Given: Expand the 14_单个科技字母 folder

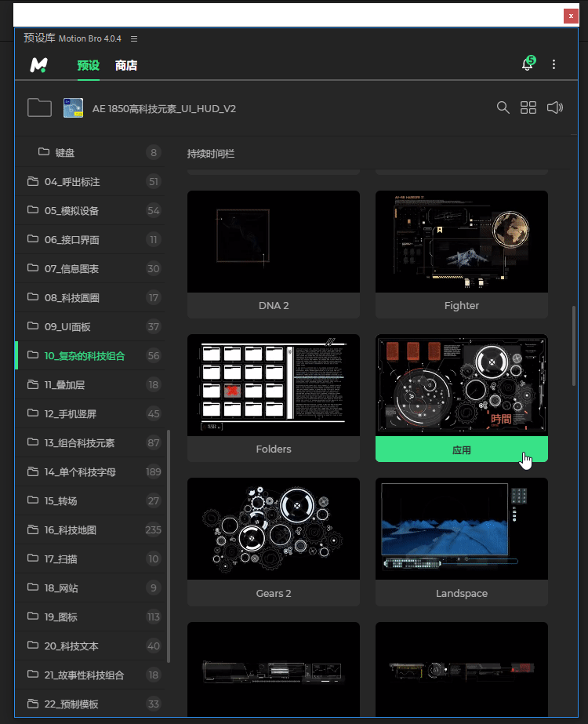Looking at the screenshot, I should click(x=90, y=472).
